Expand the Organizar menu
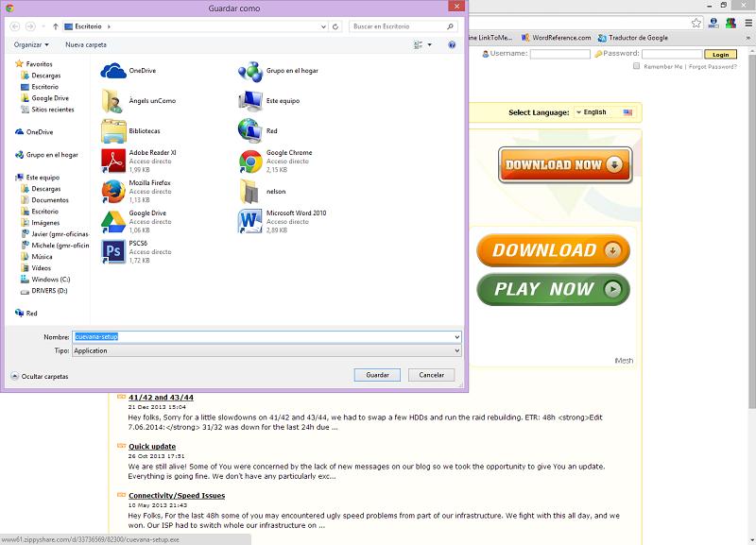Image resolution: width=756 pixels, height=545 pixels. tap(31, 44)
